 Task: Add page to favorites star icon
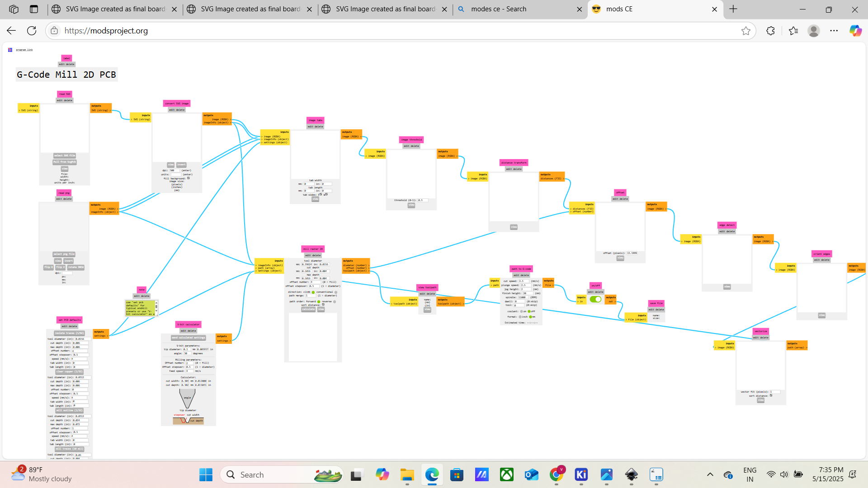coord(746,31)
